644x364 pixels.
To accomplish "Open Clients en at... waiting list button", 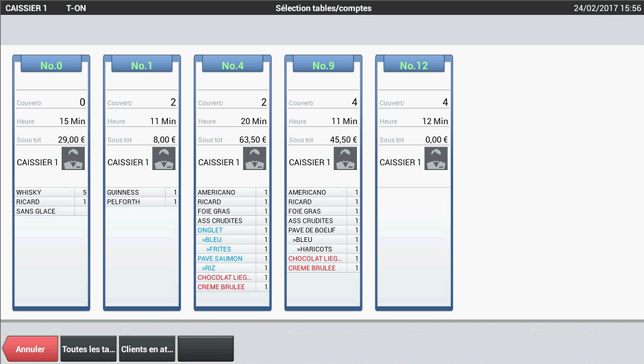I will (147, 349).
